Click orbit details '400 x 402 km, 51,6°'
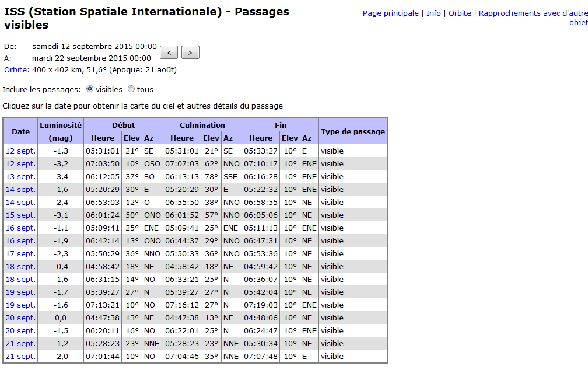The width and height of the screenshot is (588, 373). point(69,70)
